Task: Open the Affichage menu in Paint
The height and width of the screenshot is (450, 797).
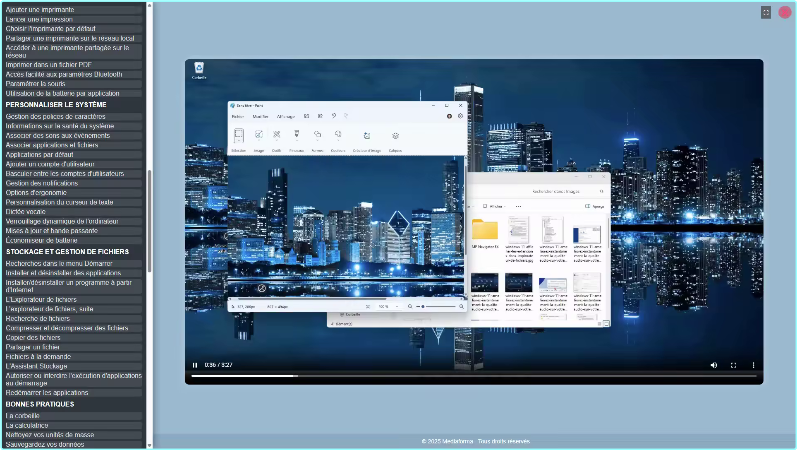Action: point(285,116)
